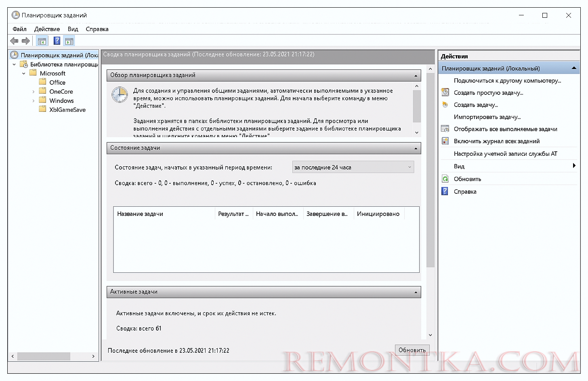
Task: Click the "Создать простую задачу" wizard icon
Action: pyautogui.click(x=445, y=92)
